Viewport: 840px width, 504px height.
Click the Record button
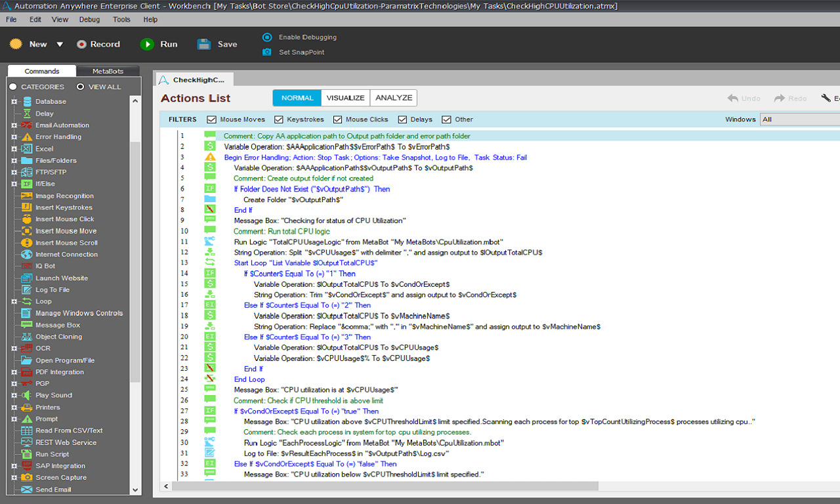[x=98, y=45]
